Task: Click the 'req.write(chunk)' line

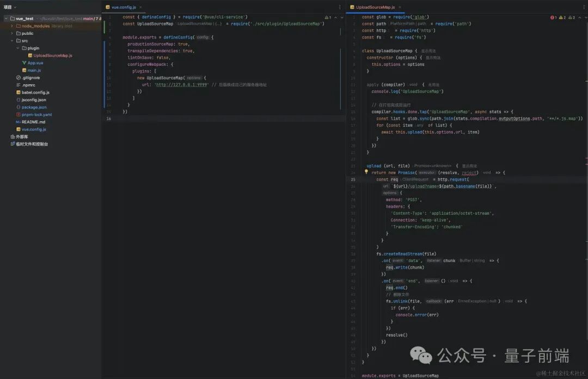Action: (x=405, y=268)
